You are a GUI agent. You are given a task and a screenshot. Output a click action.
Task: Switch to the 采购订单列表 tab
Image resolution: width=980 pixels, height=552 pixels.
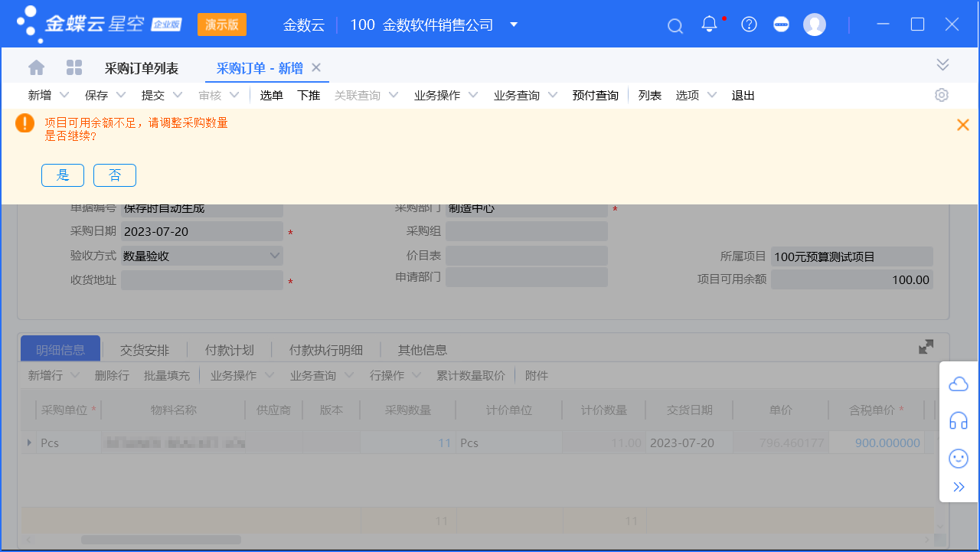(142, 68)
